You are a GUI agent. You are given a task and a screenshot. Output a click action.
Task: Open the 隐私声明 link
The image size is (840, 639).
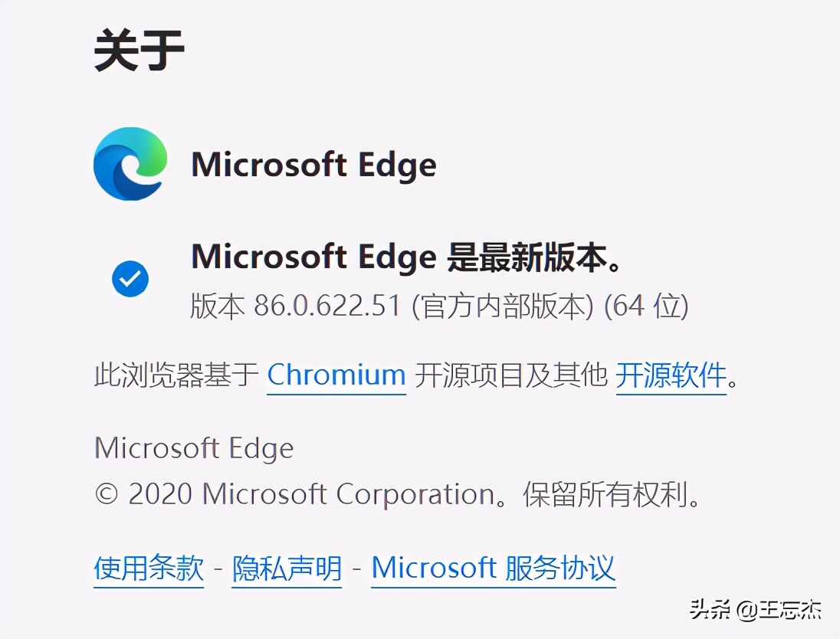point(287,569)
